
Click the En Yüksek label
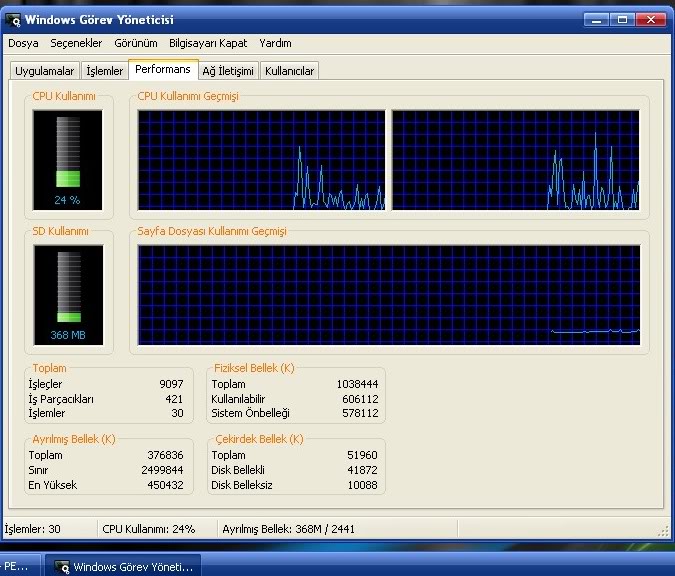pos(53,485)
